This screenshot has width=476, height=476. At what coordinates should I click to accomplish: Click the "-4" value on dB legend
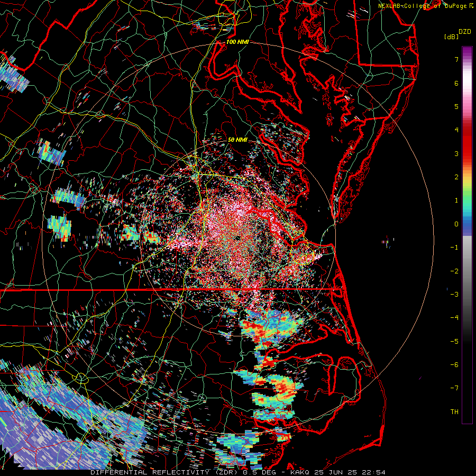click(x=454, y=318)
